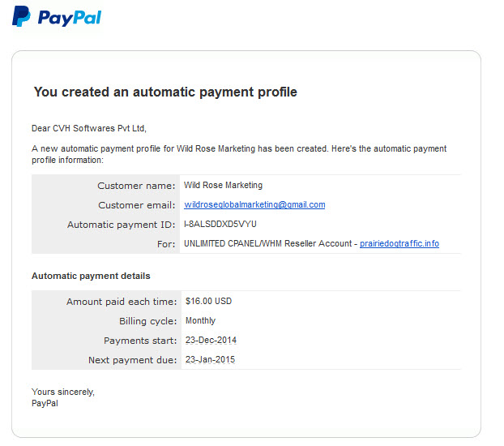Click the Monthly billing cycle value
Screen dimensions: 504x446
pyautogui.click(x=201, y=320)
